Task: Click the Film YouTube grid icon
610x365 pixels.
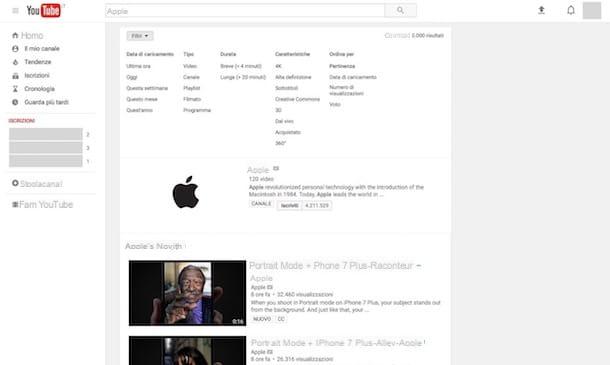Action: point(15,204)
